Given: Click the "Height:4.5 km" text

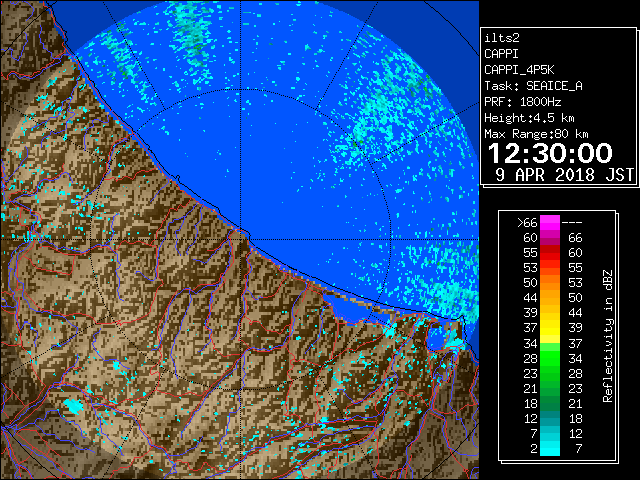Looking at the screenshot, I should [x=529, y=118].
